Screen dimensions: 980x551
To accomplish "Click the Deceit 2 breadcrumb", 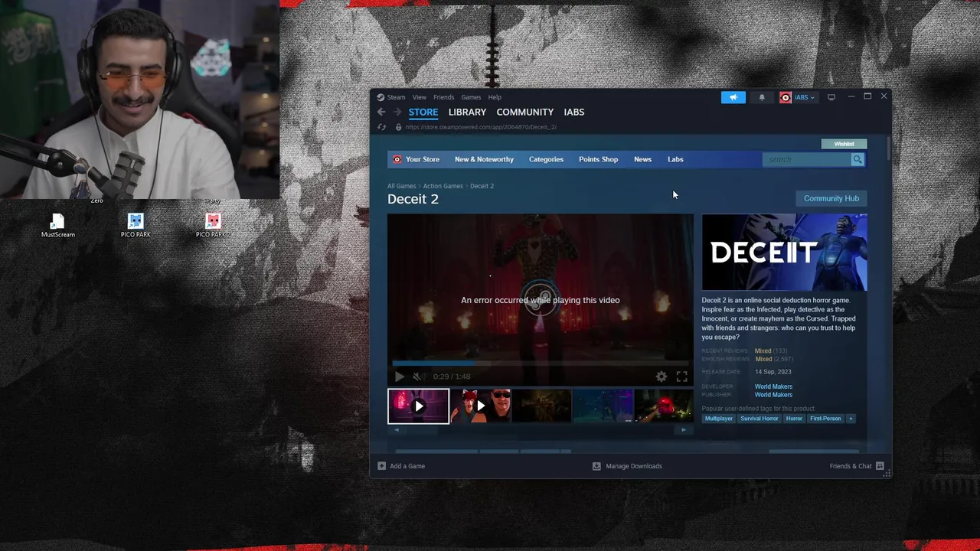I will (482, 186).
